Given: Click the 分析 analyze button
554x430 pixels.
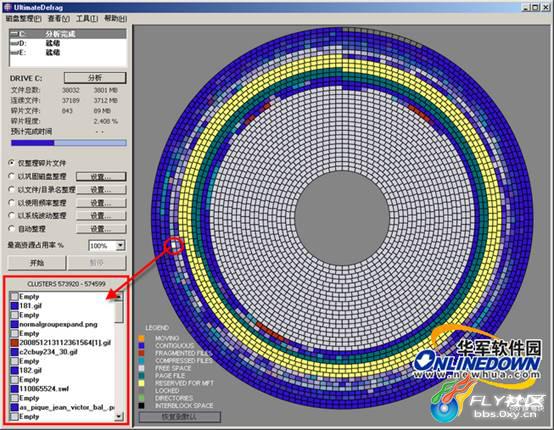Looking at the screenshot, I should tap(95, 78).
